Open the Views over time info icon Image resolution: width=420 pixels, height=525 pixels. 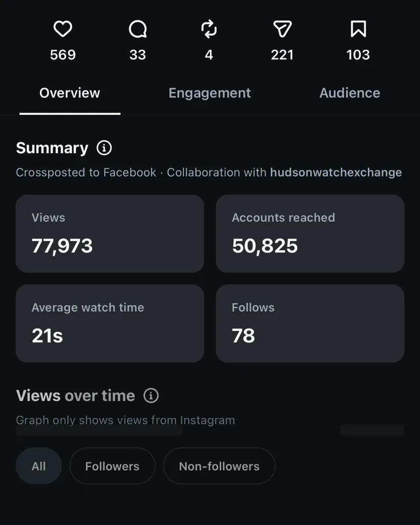pyautogui.click(x=151, y=395)
